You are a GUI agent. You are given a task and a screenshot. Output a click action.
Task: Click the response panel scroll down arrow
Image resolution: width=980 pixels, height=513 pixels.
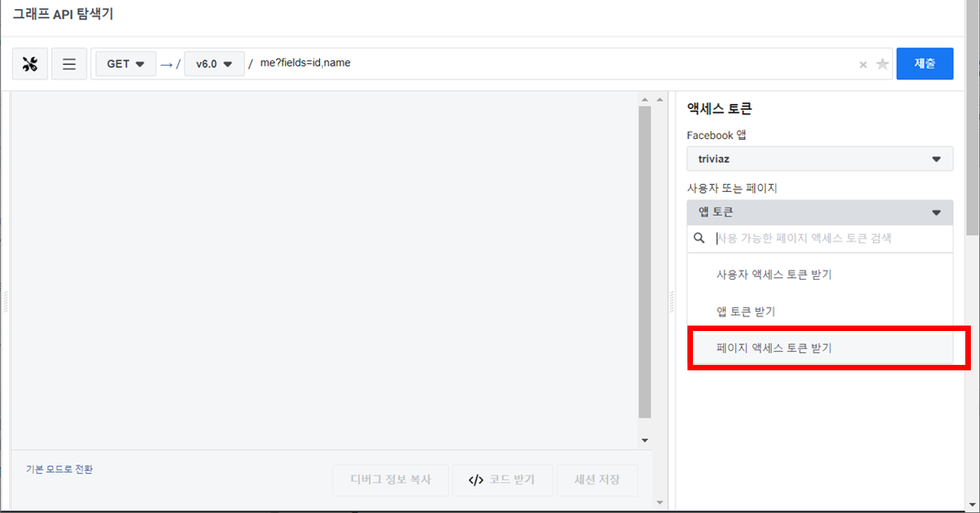[x=645, y=441]
